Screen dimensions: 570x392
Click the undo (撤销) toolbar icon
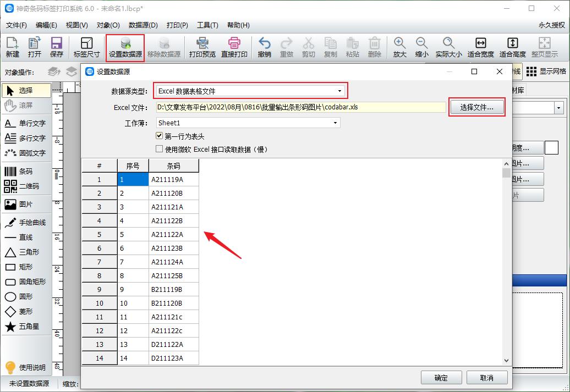tap(265, 47)
